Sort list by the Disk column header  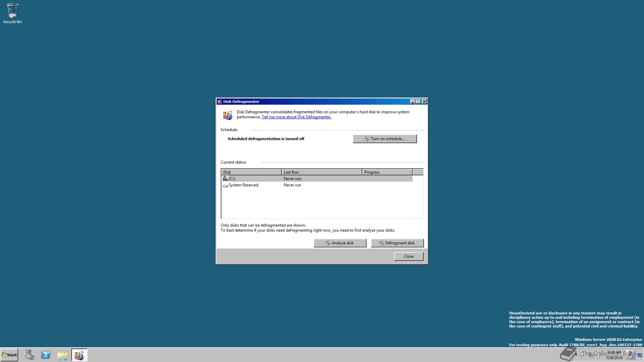[x=251, y=172]
